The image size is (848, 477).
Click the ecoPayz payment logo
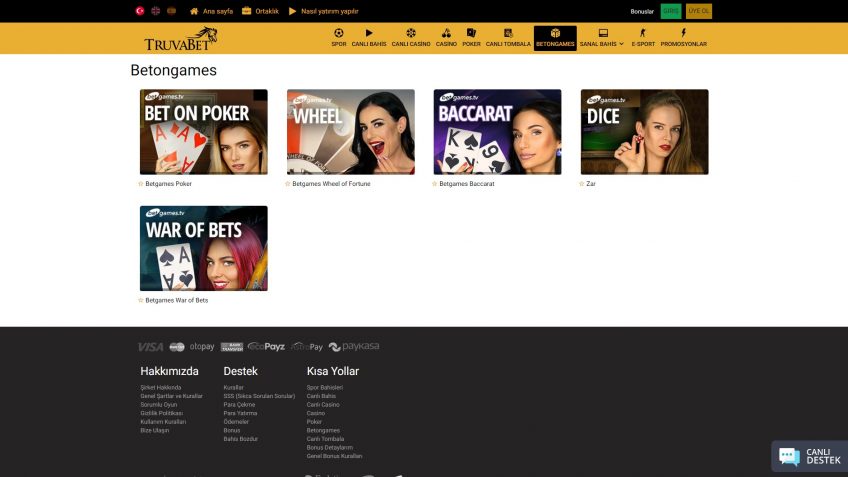266,347
